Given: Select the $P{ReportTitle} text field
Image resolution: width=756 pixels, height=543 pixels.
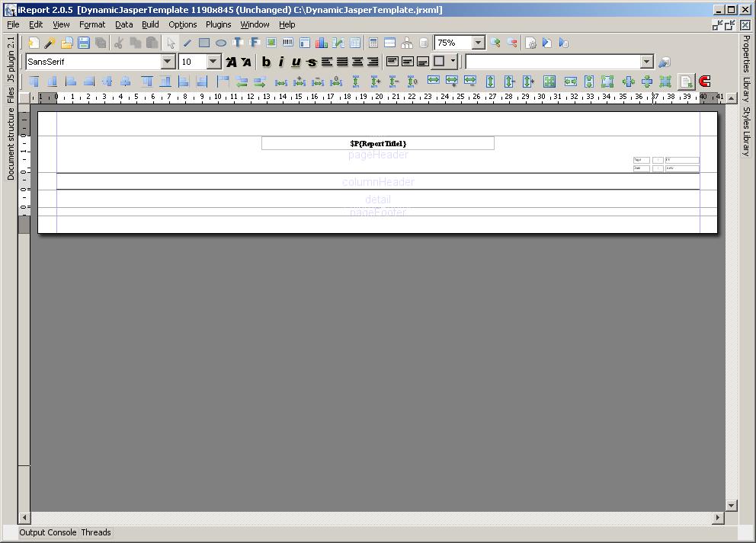Looking at the screenshot, I should click(x=378, y=143).
